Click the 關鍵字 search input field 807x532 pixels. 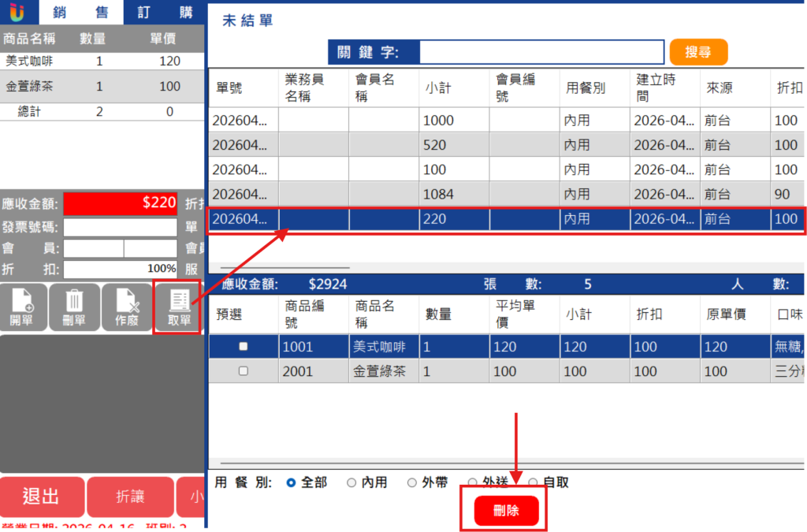[541, 52]
